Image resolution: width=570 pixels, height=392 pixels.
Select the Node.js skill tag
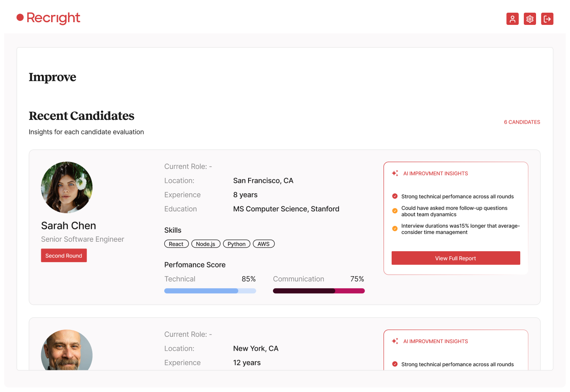(x=206, y=244)
